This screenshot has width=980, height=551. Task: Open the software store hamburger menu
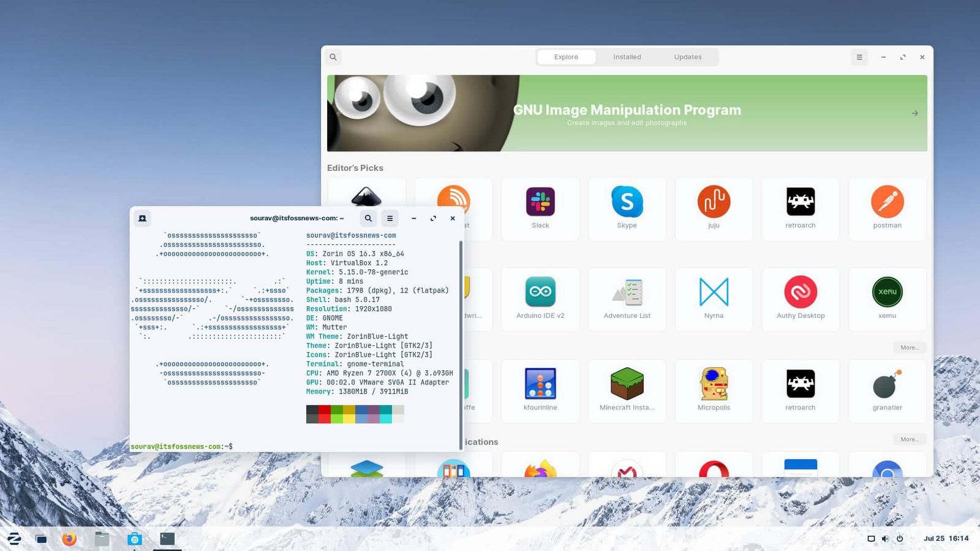pyautogui.click(x=859, y=56)
